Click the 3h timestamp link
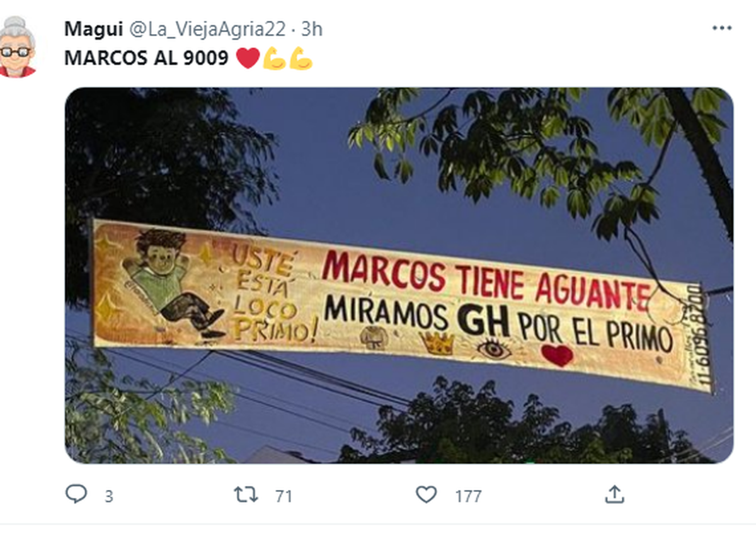The width and height of the screenshot is (756, 534). click(312, 29)
